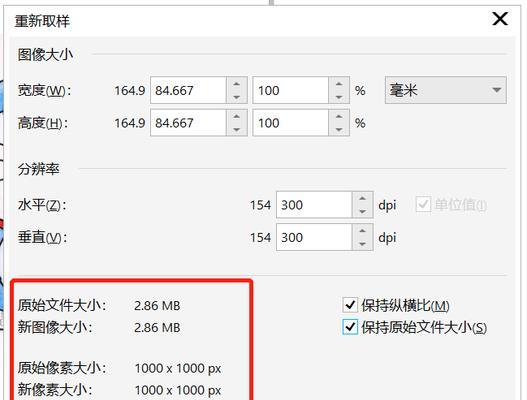This screenshot has width=527, height=400.
Task: Click the horizontal resolution dpi field
Action: pyautogui.click(x=314, y=205)
